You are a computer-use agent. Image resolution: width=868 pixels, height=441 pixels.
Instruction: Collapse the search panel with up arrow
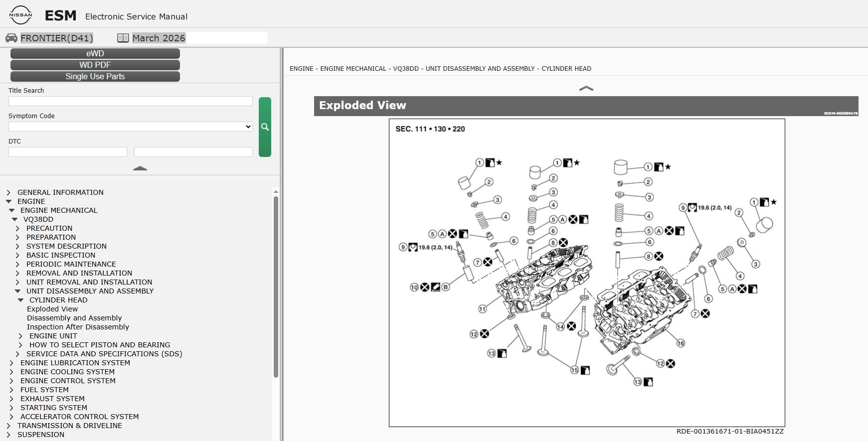pos(140,168)
